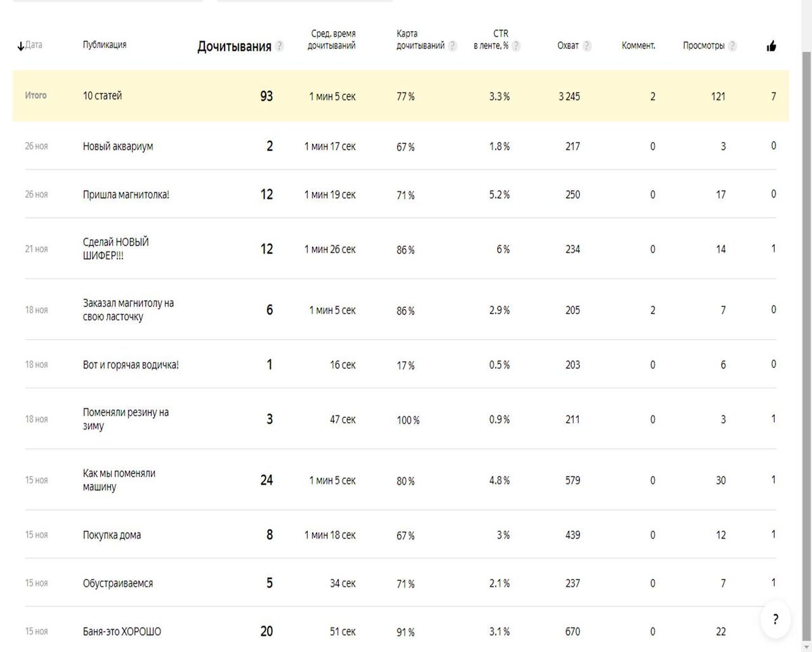Sort by the Коммент. column header
Screen dimensions: 812x652
pos(638,46)
